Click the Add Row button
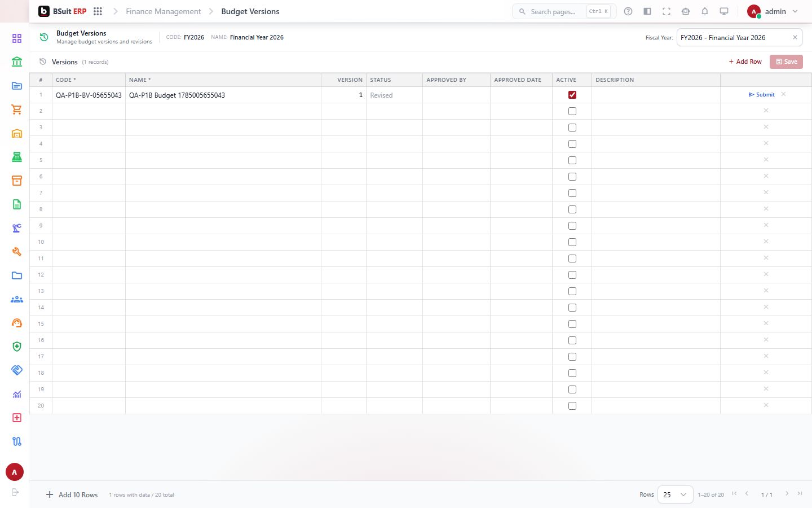Screen dimensions: 812x508 pos(745,62)
